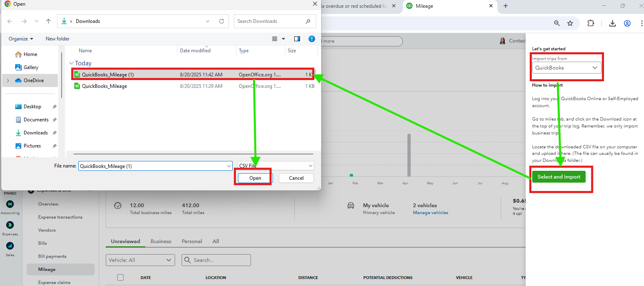Open the CSV File type dropdown
The image size is (644, 286).
click(276, 166)
